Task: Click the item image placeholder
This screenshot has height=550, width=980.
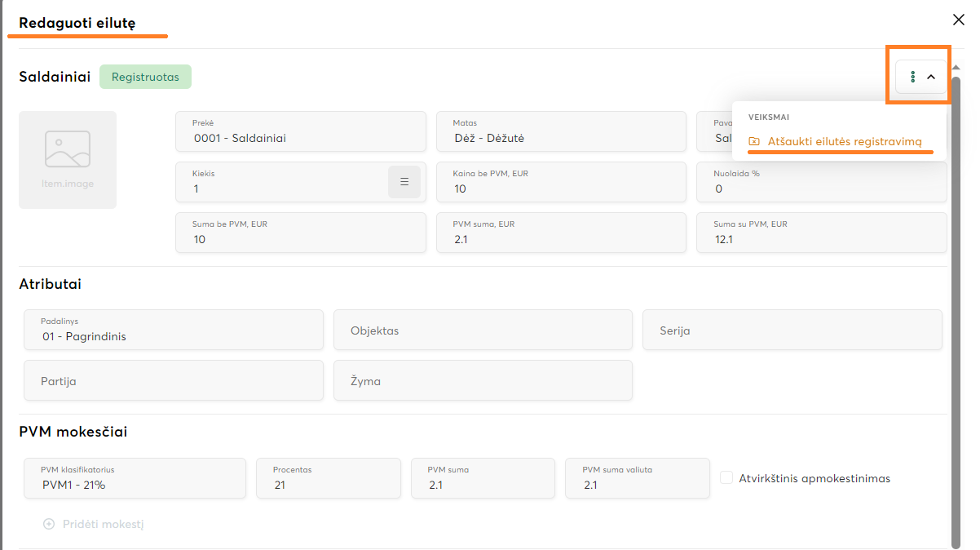Action: pos(68,160)
